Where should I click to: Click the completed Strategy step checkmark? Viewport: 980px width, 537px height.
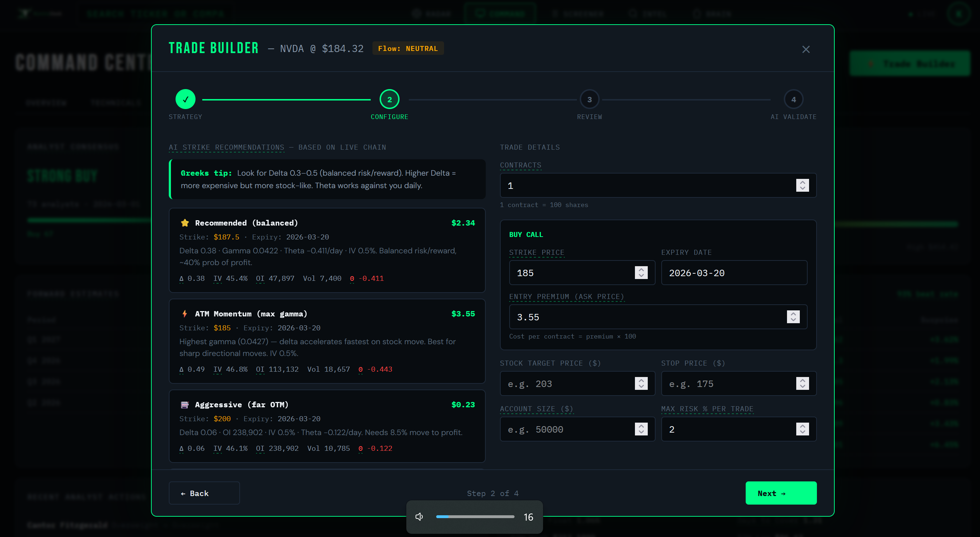click(185, 99)
